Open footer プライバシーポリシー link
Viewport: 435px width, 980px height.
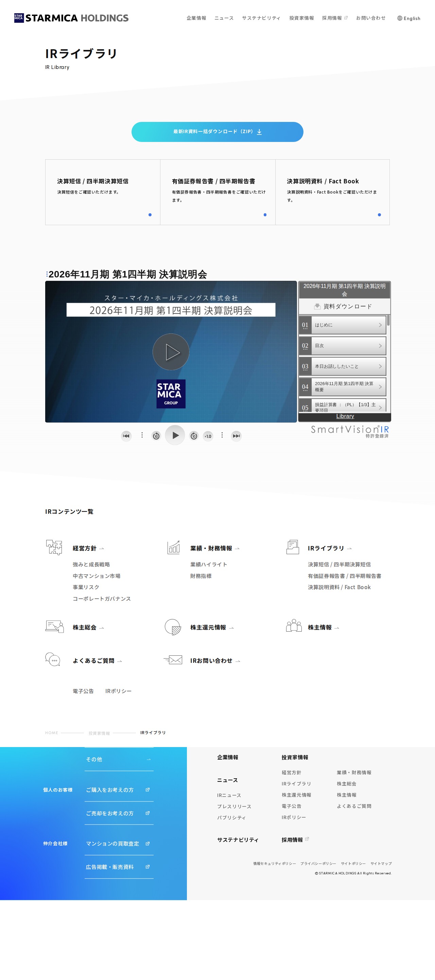[318, 864]
